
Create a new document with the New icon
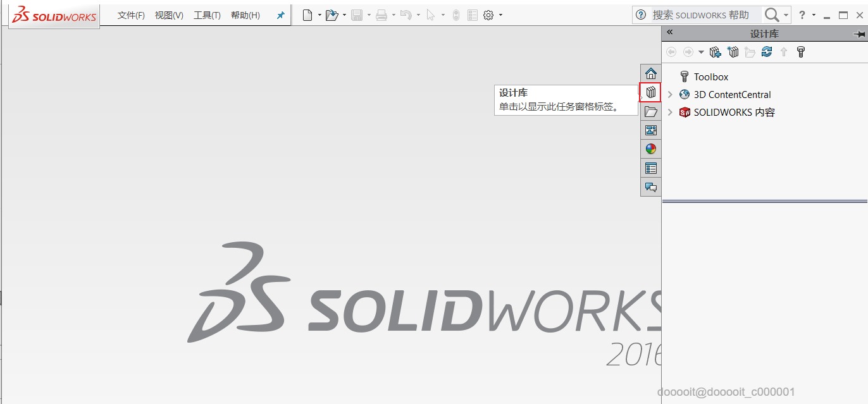(307, 15)
